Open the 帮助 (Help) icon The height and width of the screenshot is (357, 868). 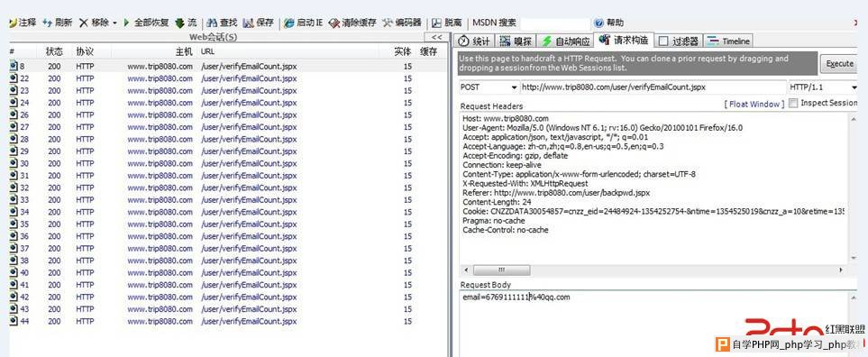tap(598, 23)
